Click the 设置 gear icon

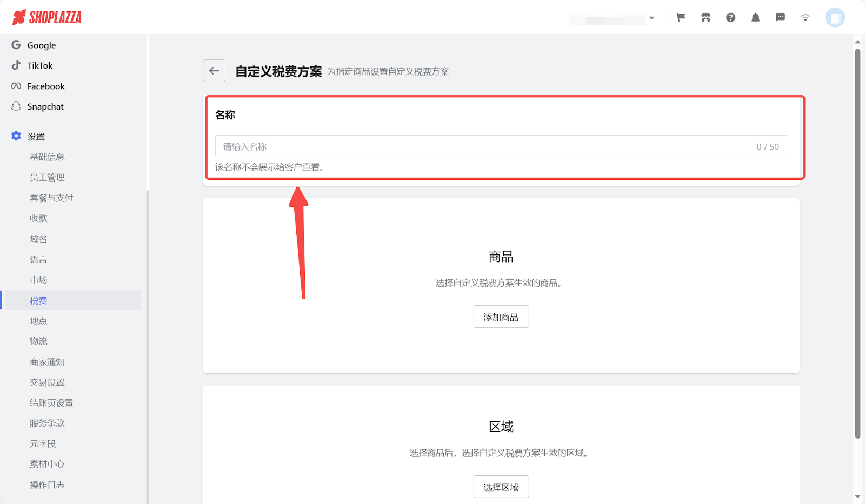pyautogui.click(x=16, y=136)
